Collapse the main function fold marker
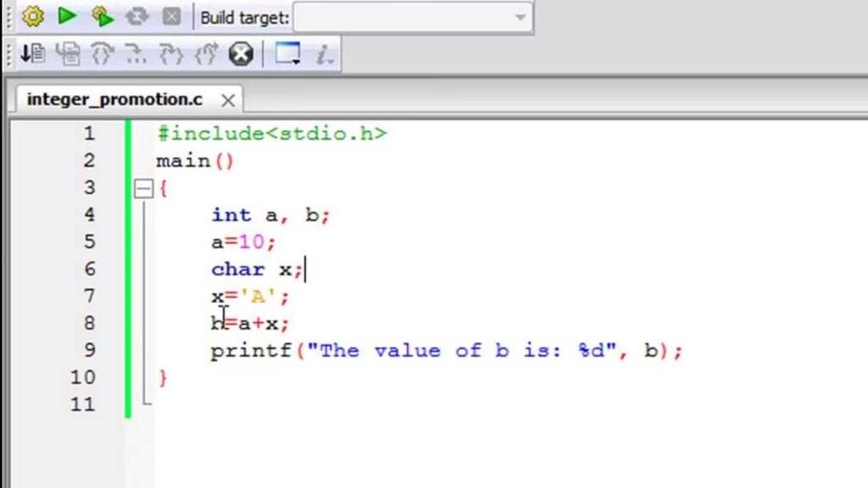The height and width of the screenshot is (488, 868). [143, 188]
